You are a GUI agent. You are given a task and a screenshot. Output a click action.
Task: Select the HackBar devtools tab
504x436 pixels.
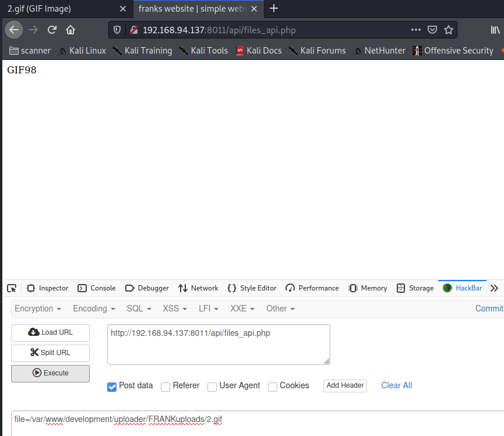[x=462, y=288]
